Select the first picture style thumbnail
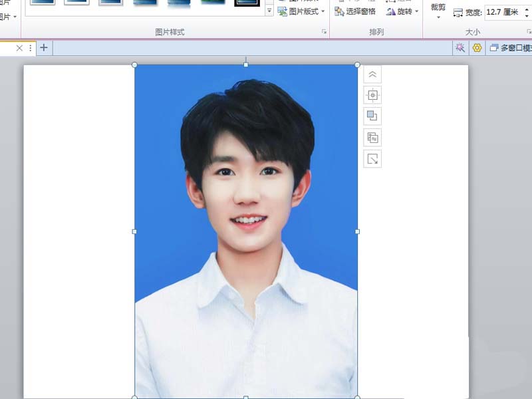 point(43,3)
